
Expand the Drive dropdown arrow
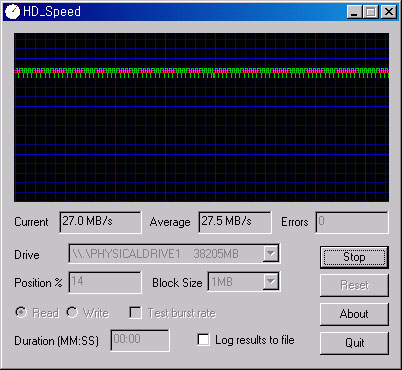pos(271,254)
